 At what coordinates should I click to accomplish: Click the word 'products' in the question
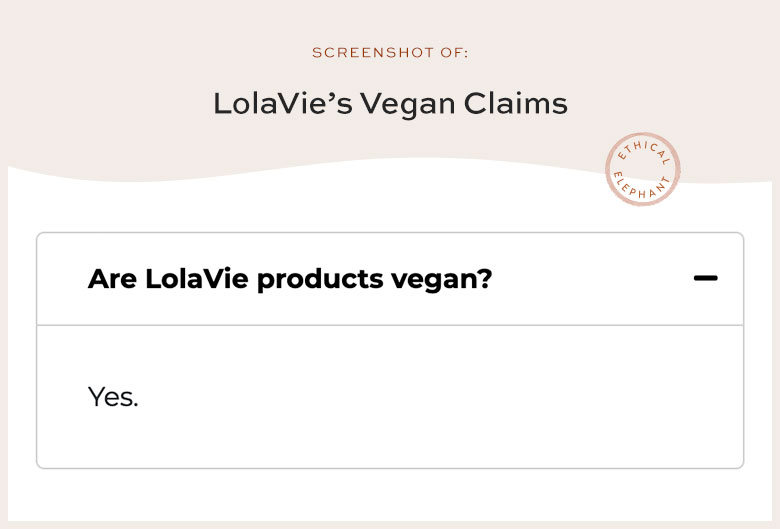pyautogui.click(x=320, y=279)
